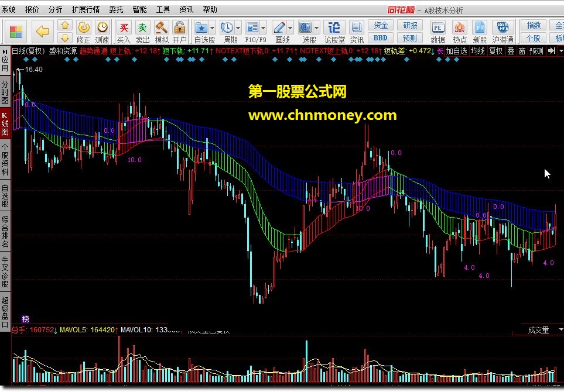Click the yellow back arrow icon
Screen dimensions: 564x392
(42, 32)
